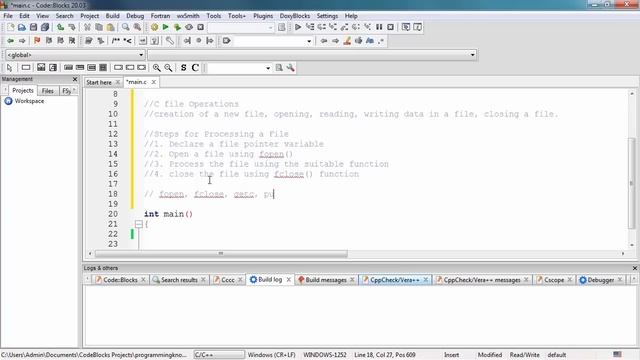
Task: Open the debugging windows icon
Action: coord(406,27)
